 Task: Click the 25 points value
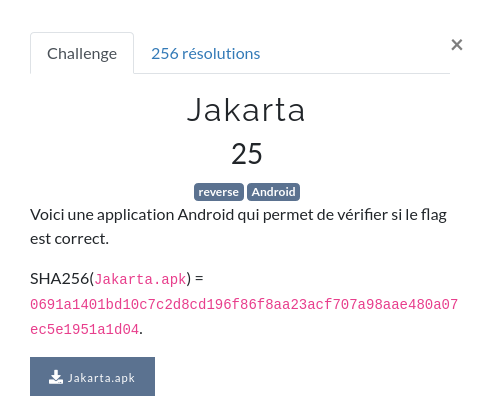247,154
